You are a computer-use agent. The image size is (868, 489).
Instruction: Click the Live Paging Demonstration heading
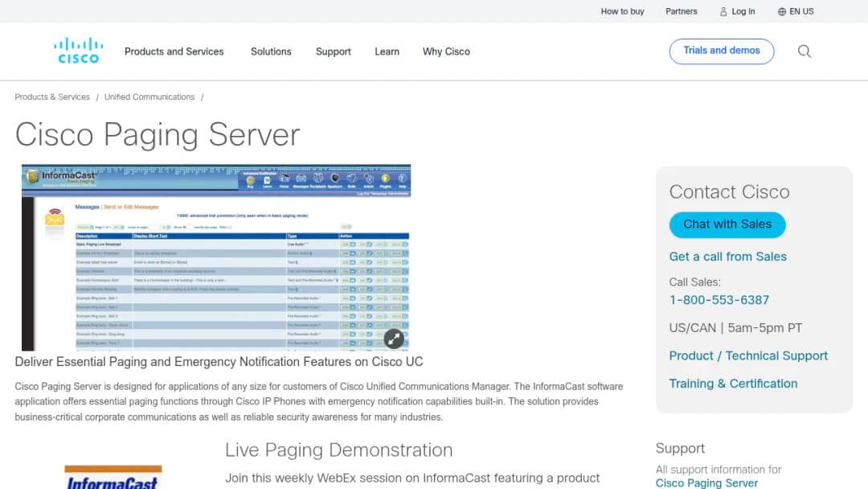click(338, 450)
